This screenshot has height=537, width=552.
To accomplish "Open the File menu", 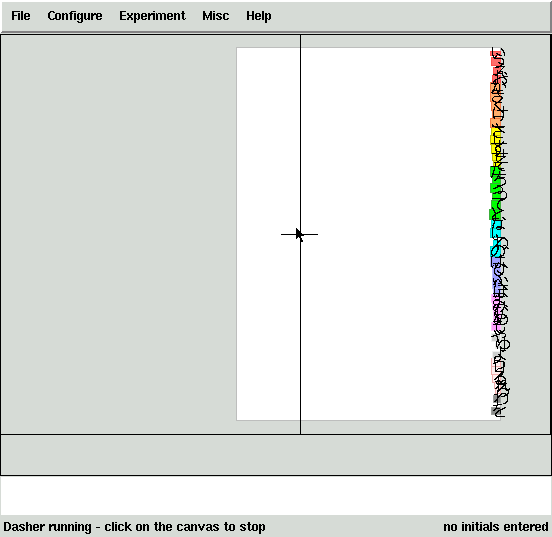I will 20,16.
